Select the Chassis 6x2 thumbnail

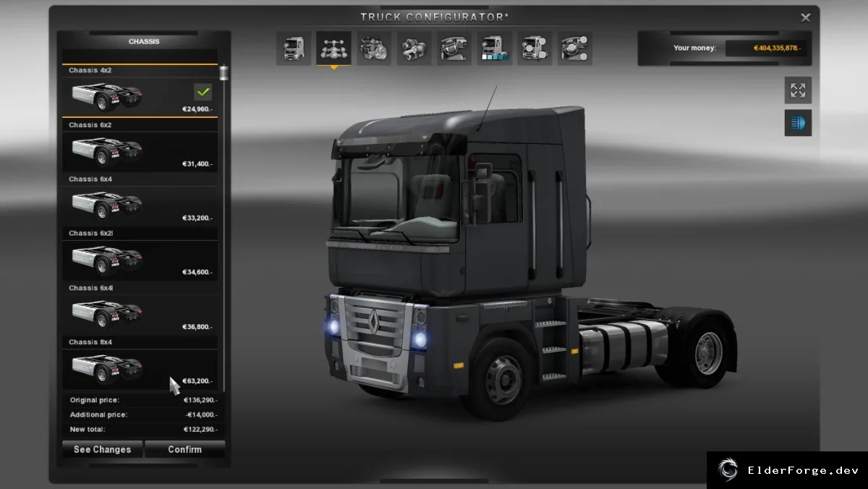click(x=107, y=150)
